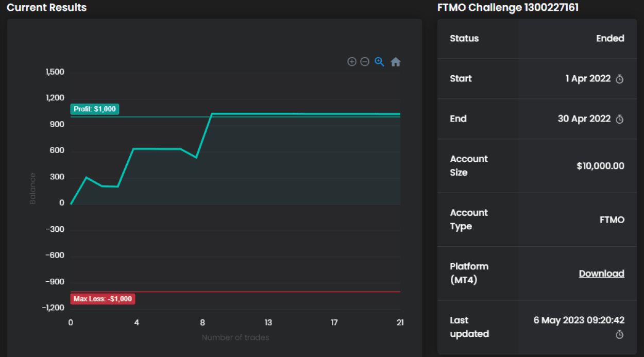Viewport: 644px width, 357px height.
Task: Click the clock icon beside Start date
Action: (x=620, y=79)
